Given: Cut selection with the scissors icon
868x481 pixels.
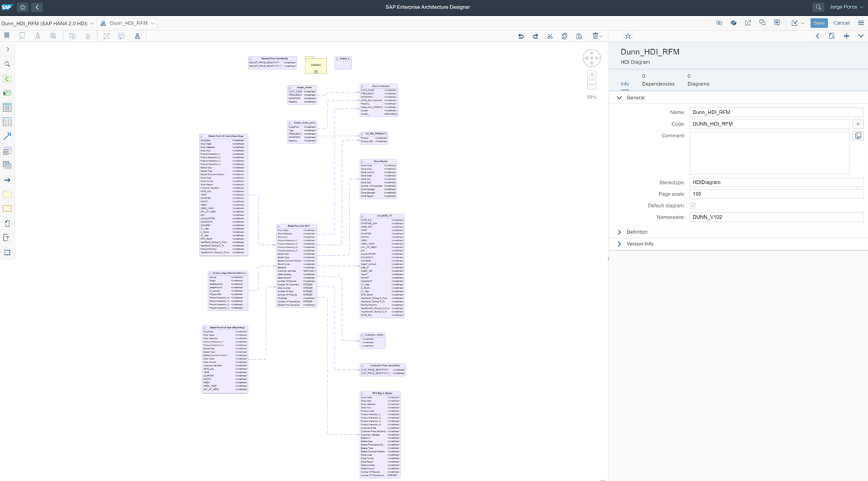Looking at the screenshot, I should (549, 35).
